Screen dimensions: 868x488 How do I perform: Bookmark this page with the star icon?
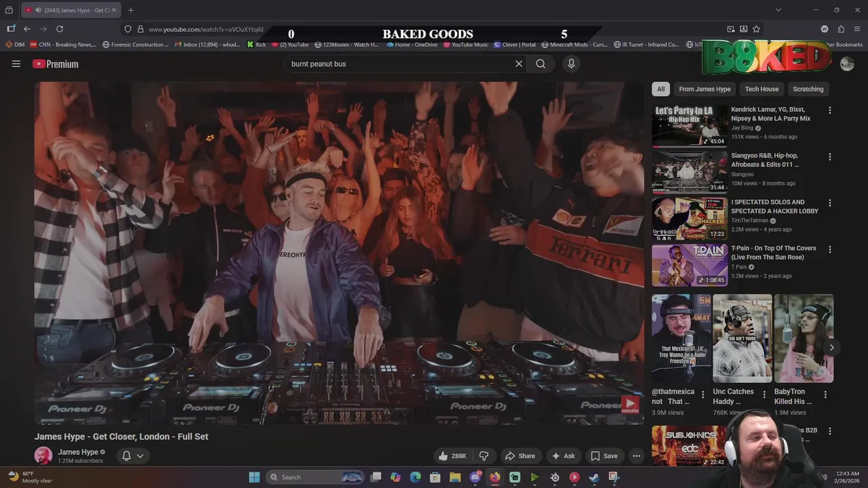coord(756,29)
